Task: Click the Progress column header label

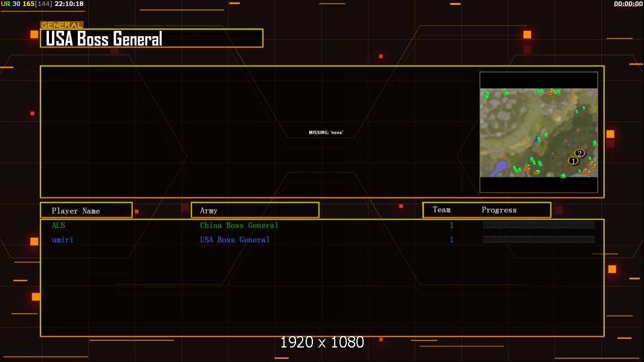Action: (x=499, y=210)
